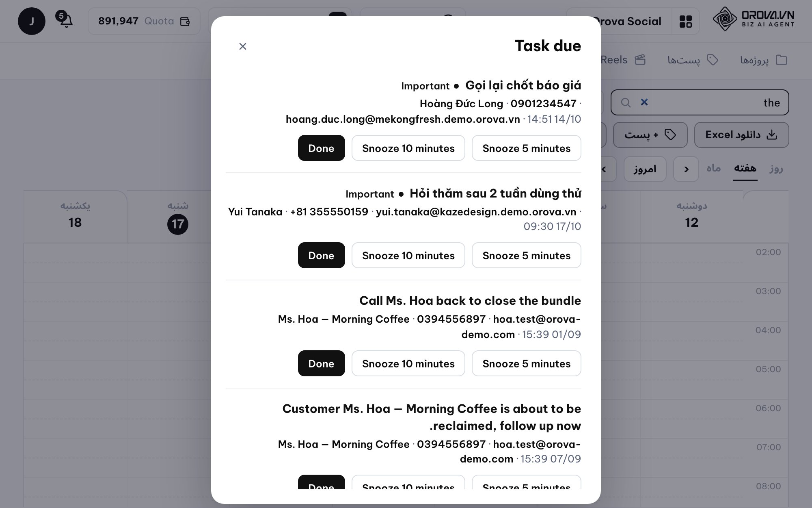Select day 17 in the calendar header
Viewport: 812px width, 508px height.
178,224
